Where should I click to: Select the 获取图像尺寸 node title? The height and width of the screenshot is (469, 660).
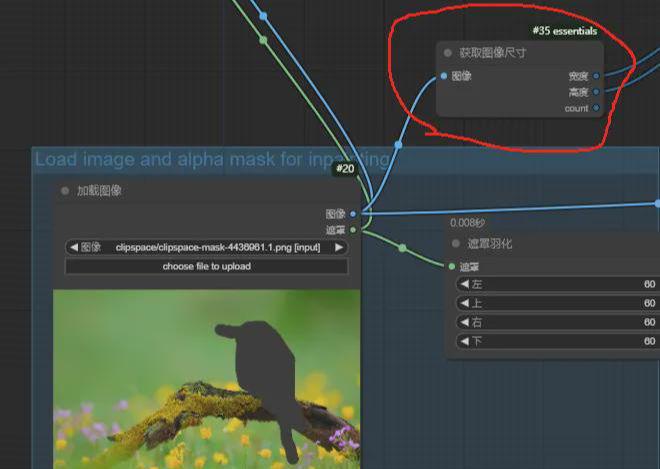click(492, 53)
